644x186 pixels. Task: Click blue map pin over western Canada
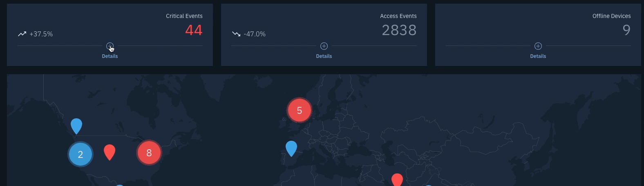coord(76,126)
